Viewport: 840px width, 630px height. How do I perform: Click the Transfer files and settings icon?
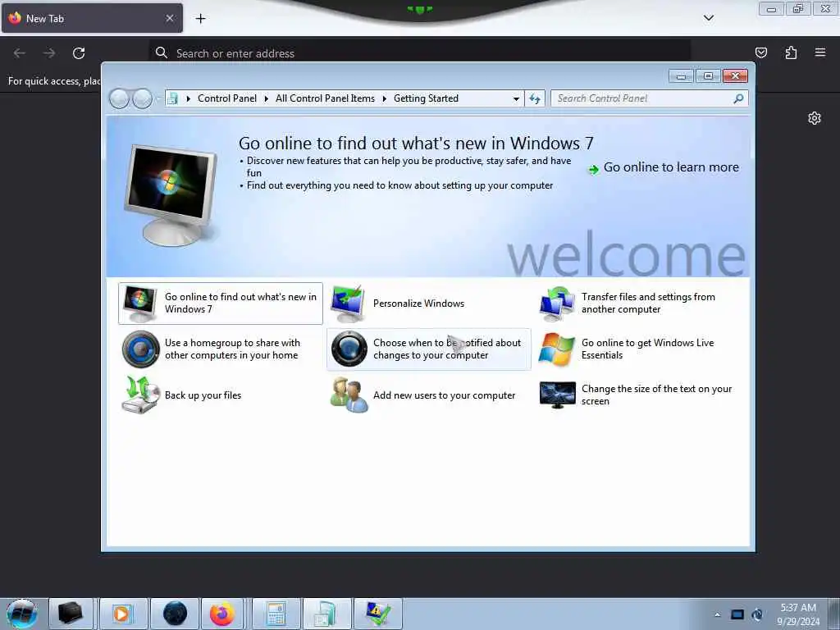click(x=557, y=304)
